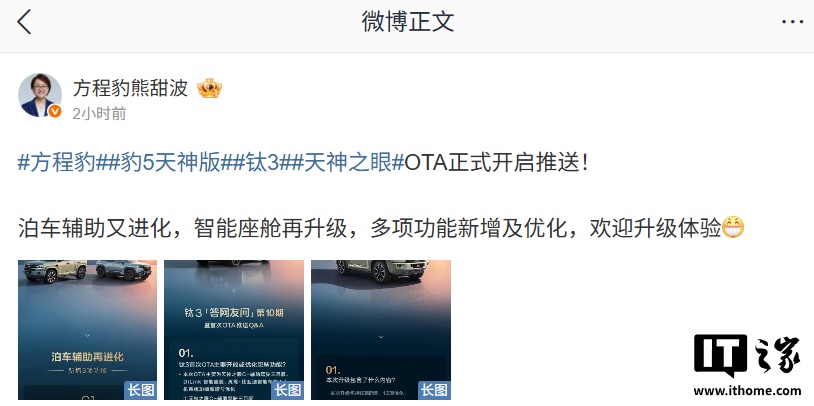Open the three-dot more options menu
The height and width of the screenshot is (406, 814).
[792, 22]
